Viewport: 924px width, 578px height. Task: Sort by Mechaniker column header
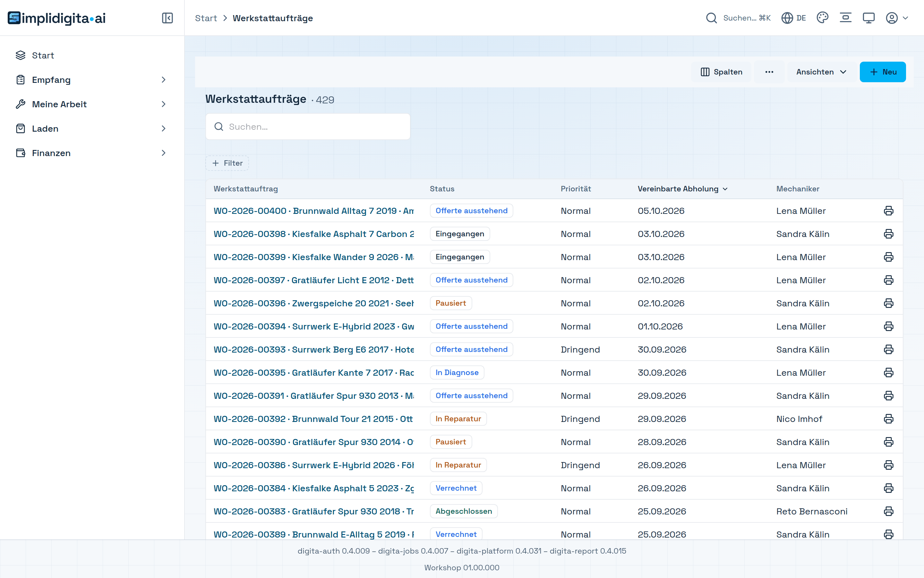[798, 189]
